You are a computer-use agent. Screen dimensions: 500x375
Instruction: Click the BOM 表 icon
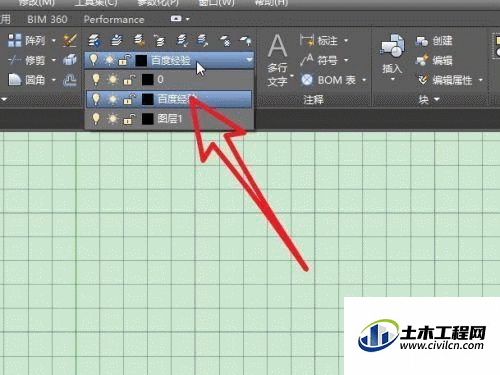coord(307,80)
